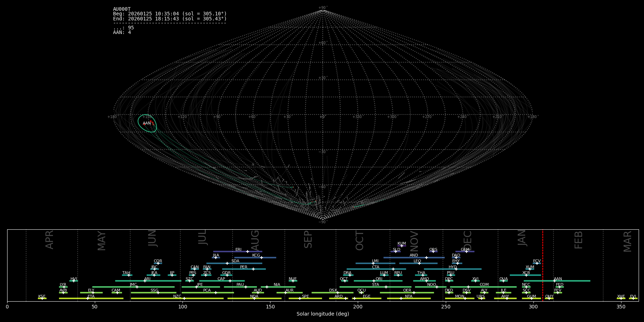The image size is (644, 322).
Task: Select the STA shower bar
Action: coord(375,287)
